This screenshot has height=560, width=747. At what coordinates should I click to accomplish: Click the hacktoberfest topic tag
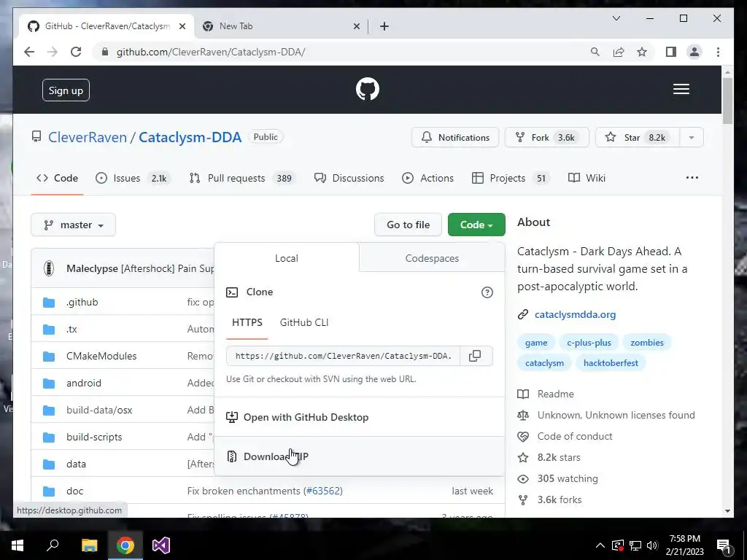pos(611,363)
